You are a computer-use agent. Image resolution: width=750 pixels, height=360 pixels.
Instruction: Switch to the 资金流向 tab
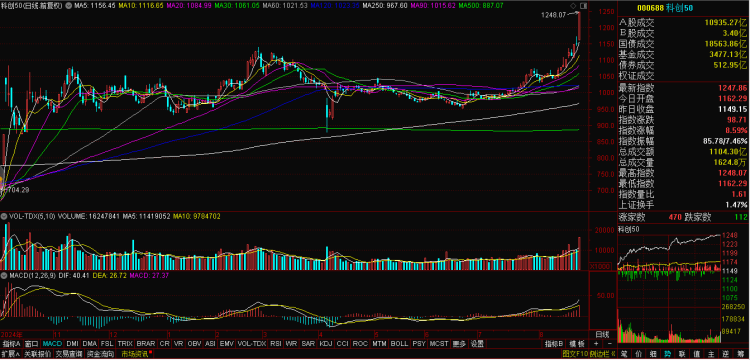(x=100, y=354)
